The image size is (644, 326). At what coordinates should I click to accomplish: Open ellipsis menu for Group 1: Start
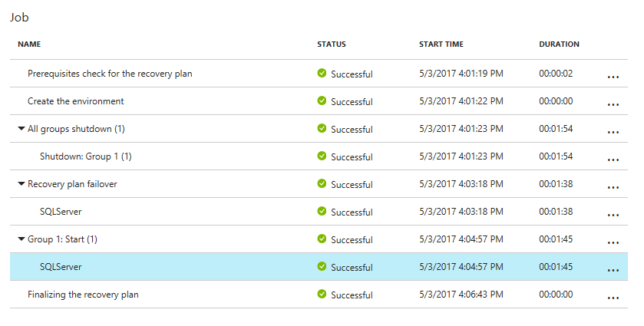[x=613, y=242]
